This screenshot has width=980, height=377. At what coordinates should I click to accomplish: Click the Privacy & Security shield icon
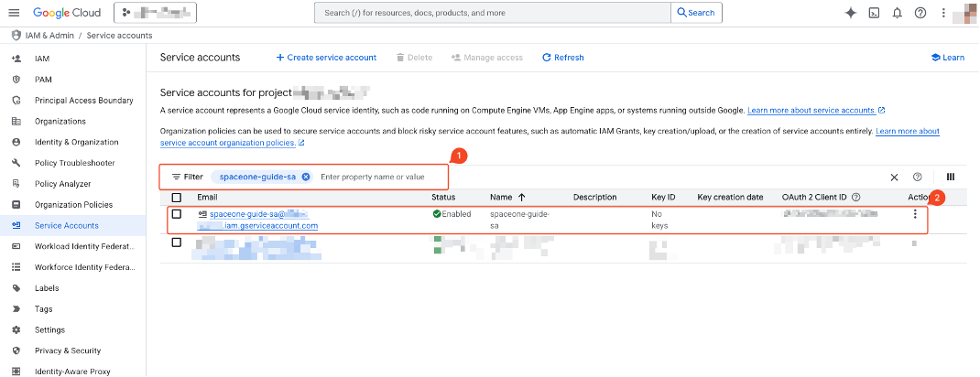(16, 350)
